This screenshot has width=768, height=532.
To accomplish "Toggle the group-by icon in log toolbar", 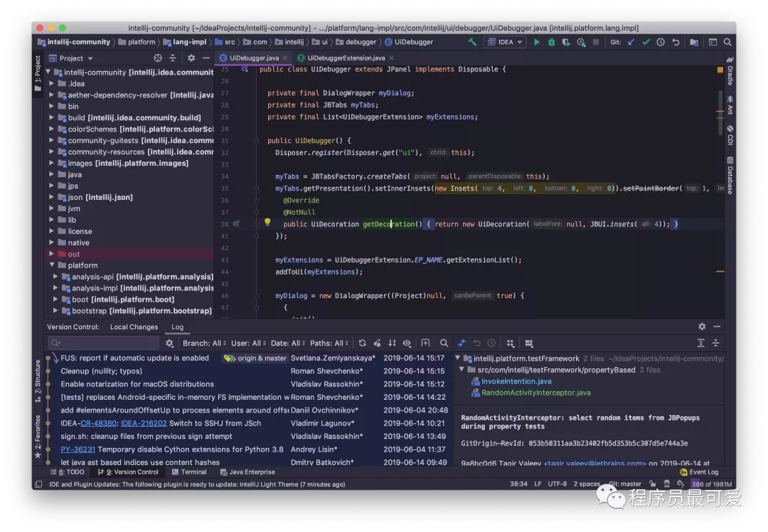I will click(x=511, y=344).
